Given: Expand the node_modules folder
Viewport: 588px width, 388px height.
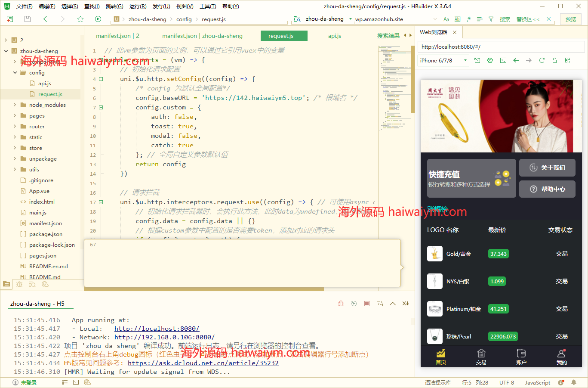Looking at the screenshot, I should 15,105.
